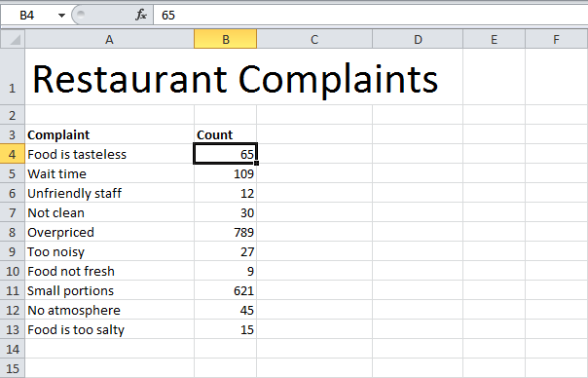Click the active cell containing 65
The height and width of the screenshot is (378, 588).
[x=226, y=154]
